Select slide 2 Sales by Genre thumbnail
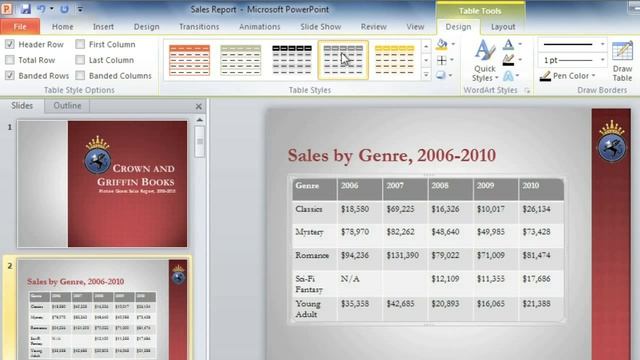 (102, 309)
